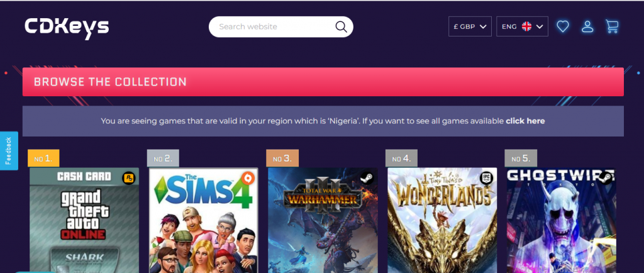
Task: Open the wishlist heart icon
Action: 563,26
